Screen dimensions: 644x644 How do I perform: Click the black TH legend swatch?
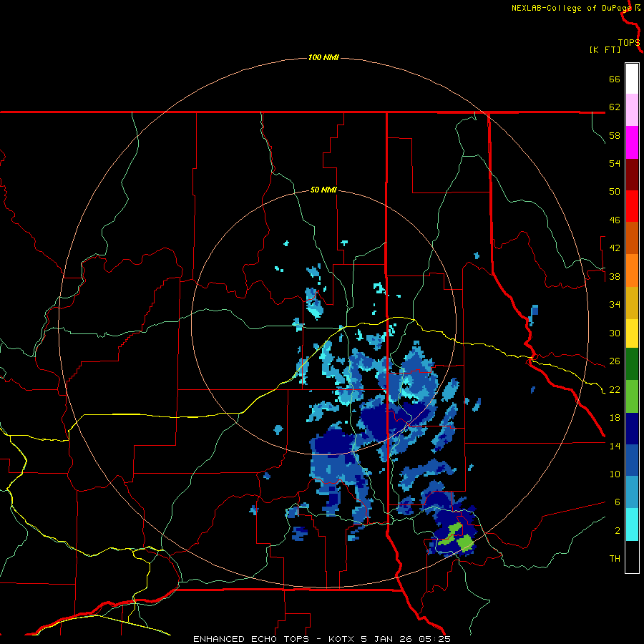632,557
